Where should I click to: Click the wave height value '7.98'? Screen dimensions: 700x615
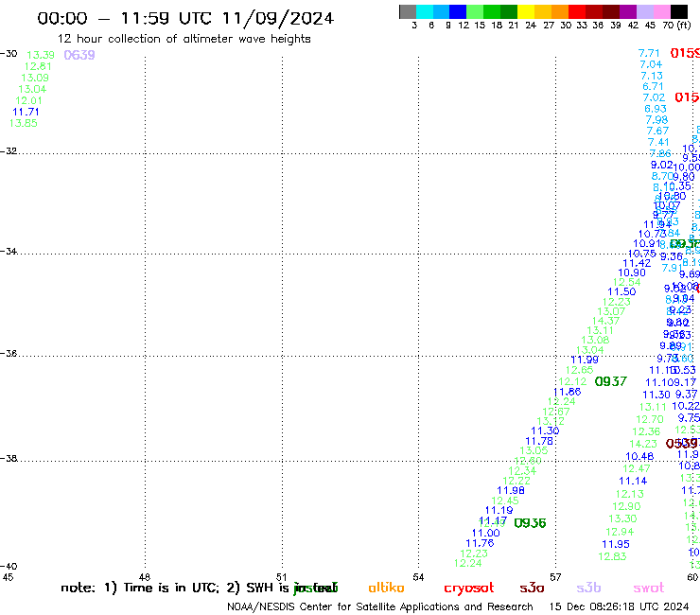657,120
